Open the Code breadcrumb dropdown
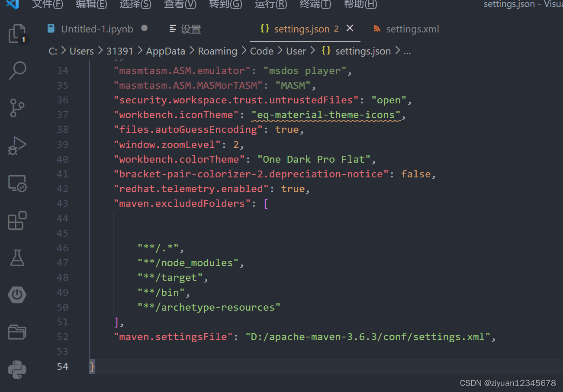563x392 pixels. (261, 51)
